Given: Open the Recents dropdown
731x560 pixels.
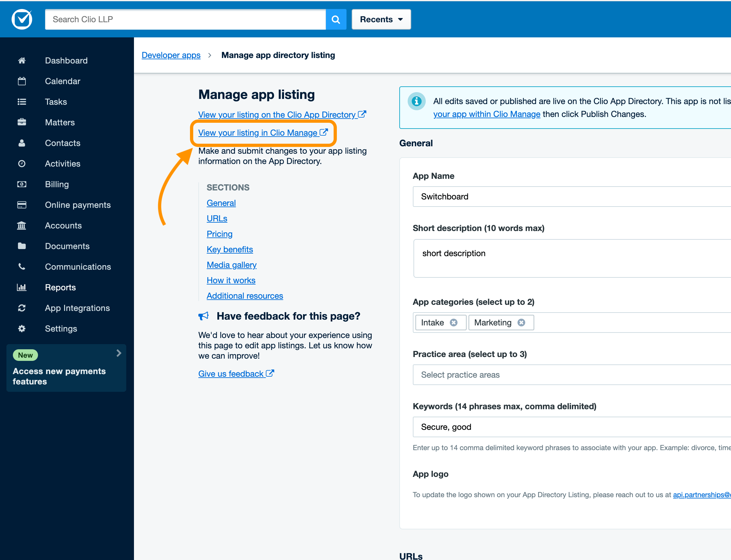Looking at the screenshot, I should (381, 19).
